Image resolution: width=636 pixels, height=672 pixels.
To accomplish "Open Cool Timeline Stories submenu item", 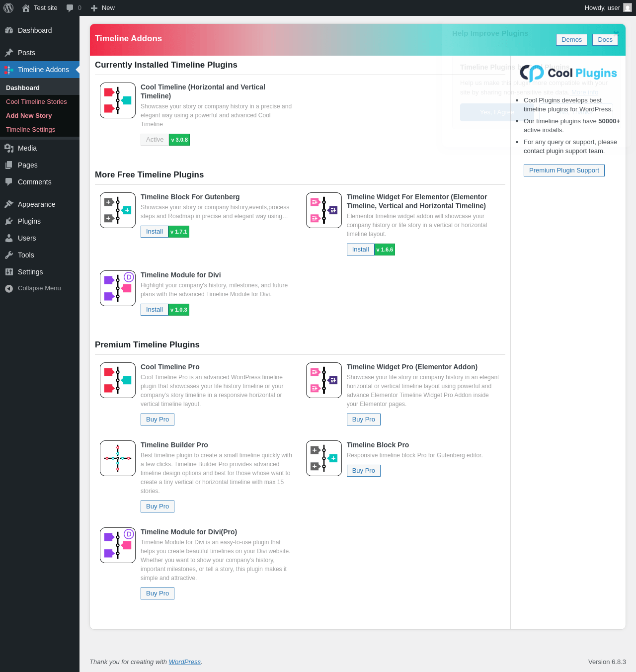I will tap(40, 101).
